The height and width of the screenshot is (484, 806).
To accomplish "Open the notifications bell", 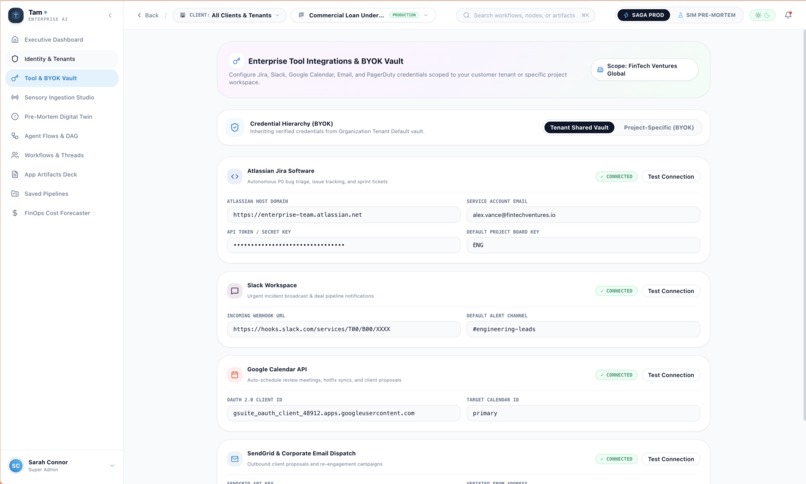I will point(788,15).
